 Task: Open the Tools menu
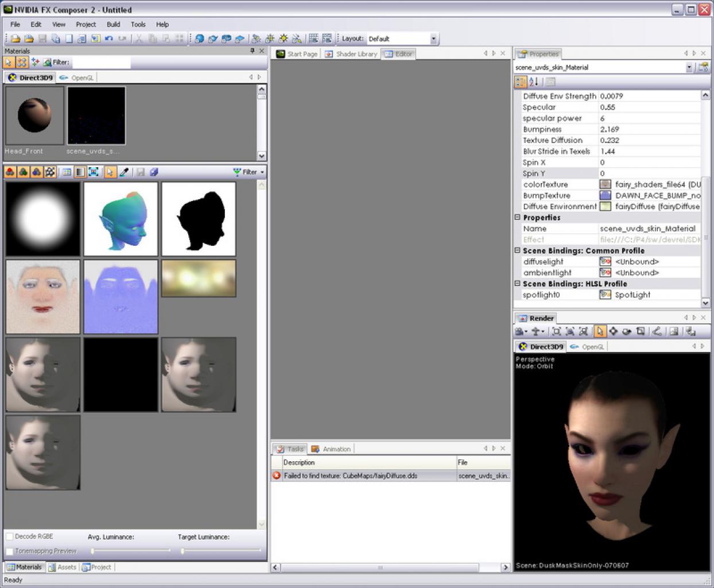[x=138, y=24]
